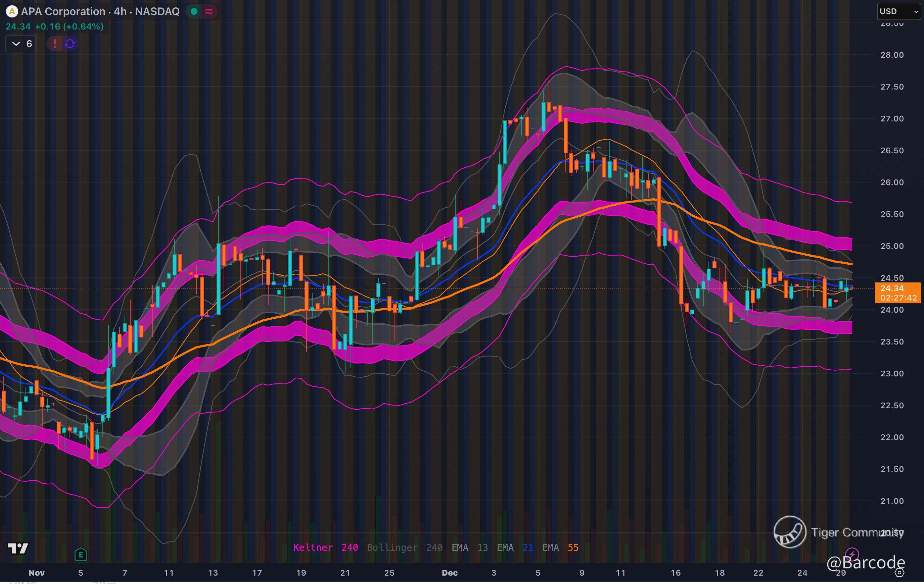This screenshot has height=584, width=924.
Task: Click the purple lightning bolt icon
Action: 852,554
